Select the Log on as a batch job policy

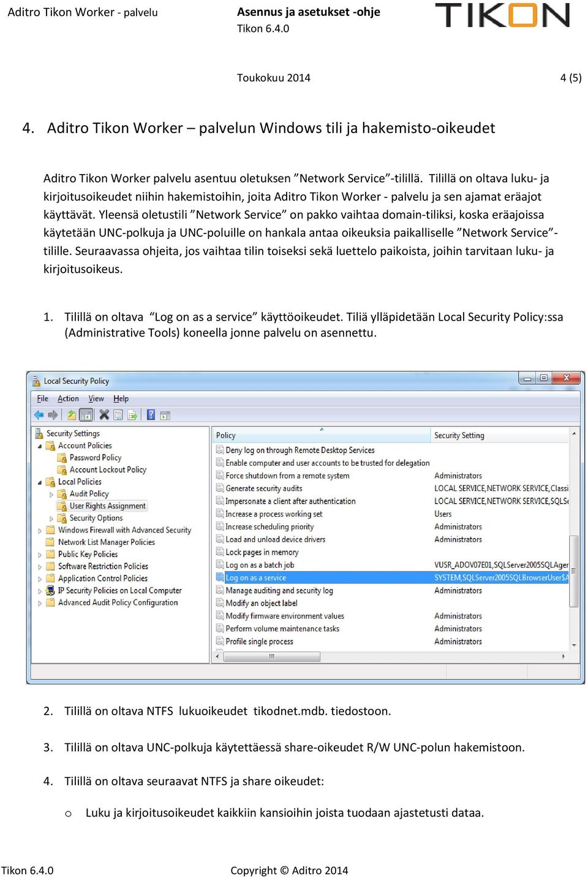pyautogui.click(x=260, y=565)
